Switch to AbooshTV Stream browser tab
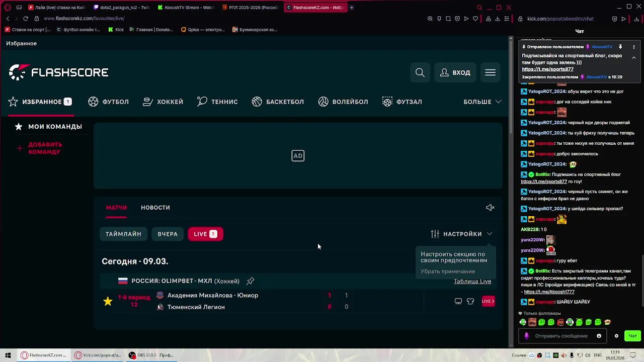 [185, 8]
